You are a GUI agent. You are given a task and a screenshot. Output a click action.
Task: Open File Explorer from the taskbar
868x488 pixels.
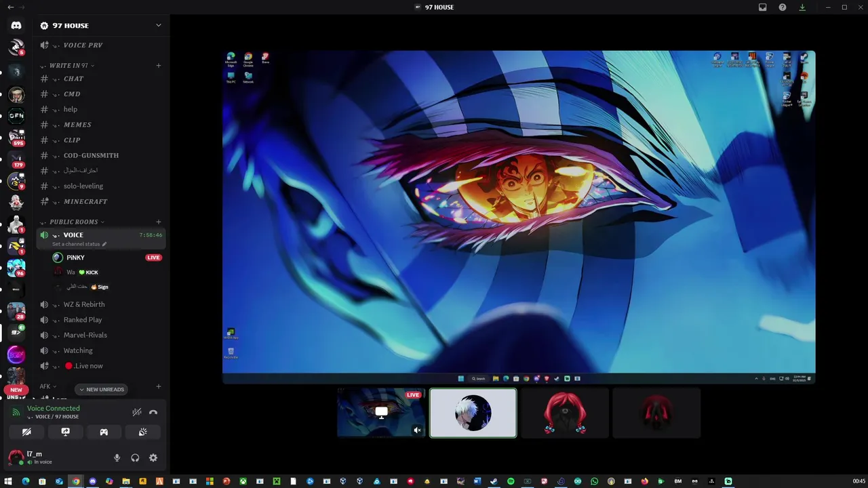[126, 481]
